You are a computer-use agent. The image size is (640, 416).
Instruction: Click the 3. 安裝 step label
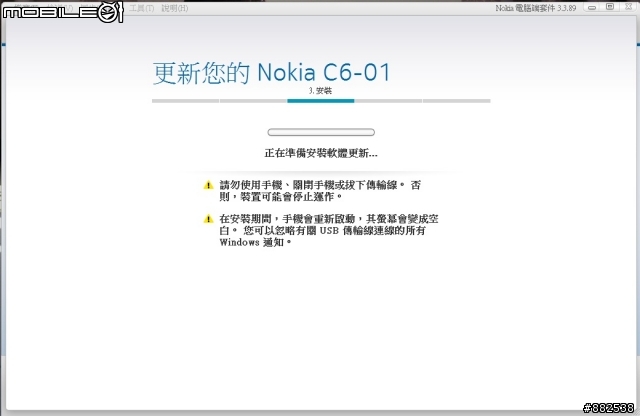[320, 91]
